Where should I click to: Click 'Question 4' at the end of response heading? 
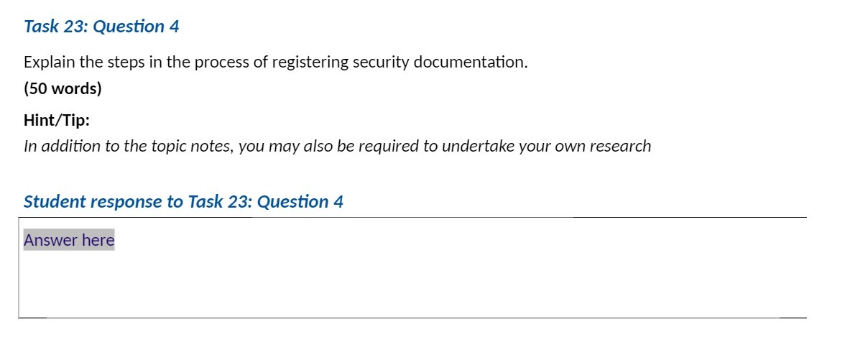point(300,202)
